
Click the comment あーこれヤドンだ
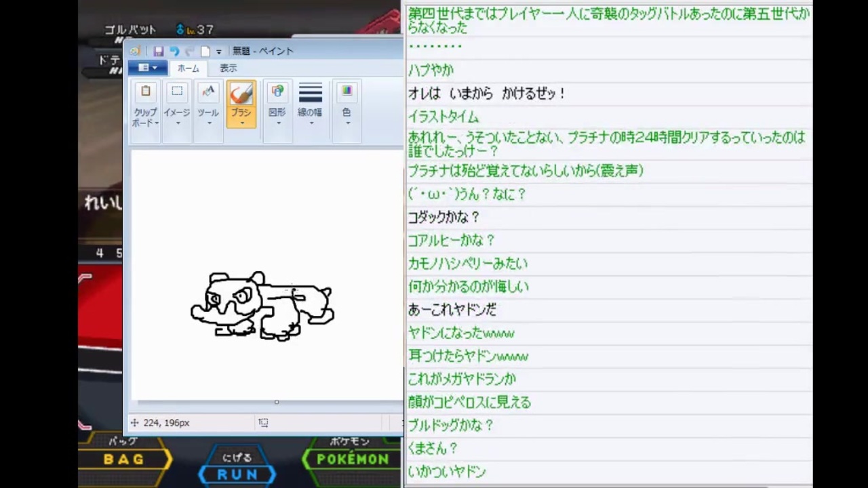coord(452,310)
